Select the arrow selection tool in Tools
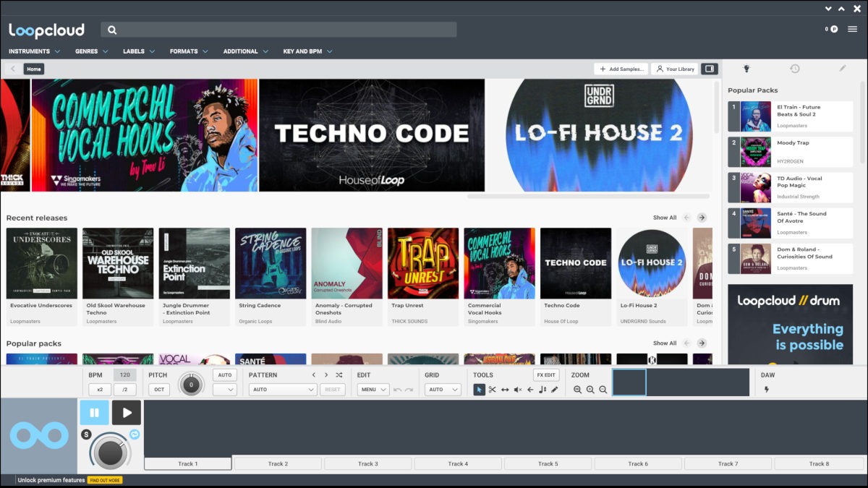The height and width of the screenshot is (488, 868). pyautogui.click(x=480, y=389)
